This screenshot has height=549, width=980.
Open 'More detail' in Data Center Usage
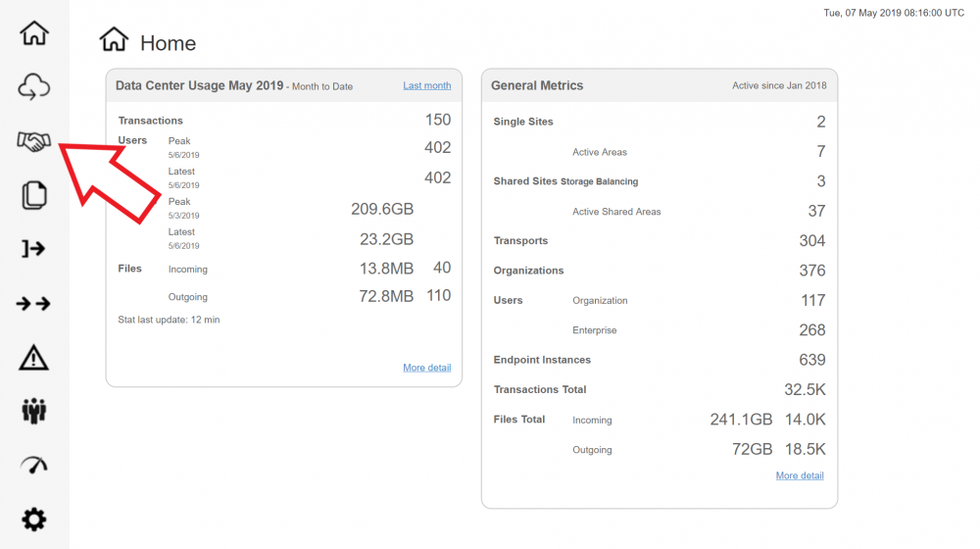point(426,368)
